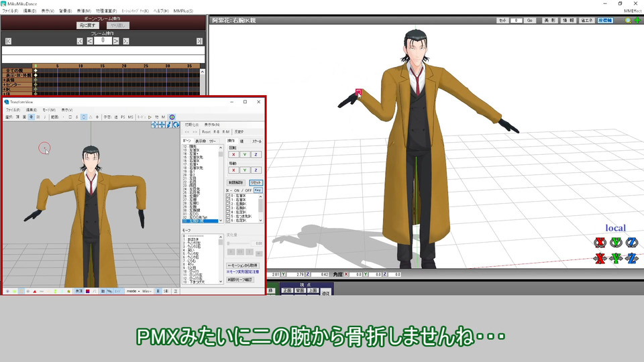
Task: Click the move-view icon in TransformView viewport
Action: coord(155,125)
